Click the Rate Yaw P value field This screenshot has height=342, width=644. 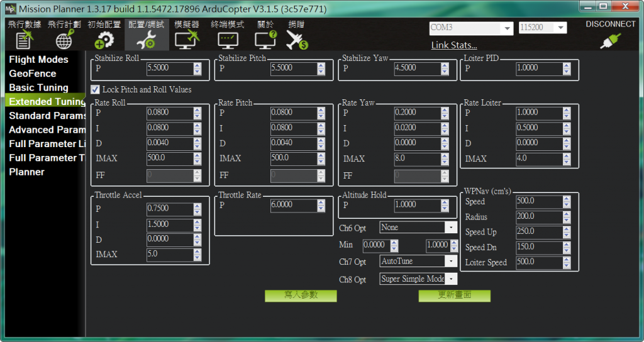tap(418, 113)
